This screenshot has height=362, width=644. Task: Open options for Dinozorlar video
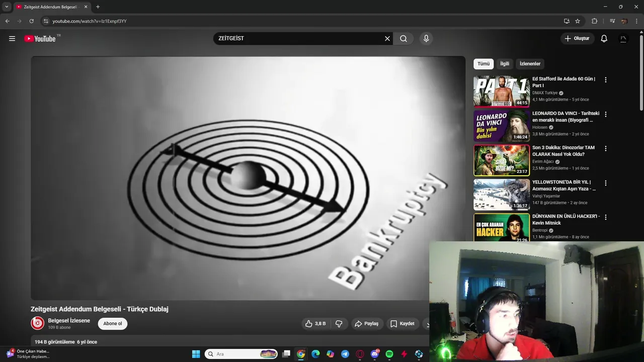coord(606,149)
